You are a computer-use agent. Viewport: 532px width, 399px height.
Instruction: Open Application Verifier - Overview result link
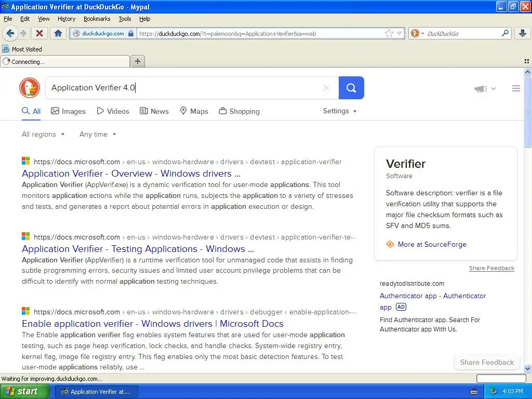tap(131, 174)
